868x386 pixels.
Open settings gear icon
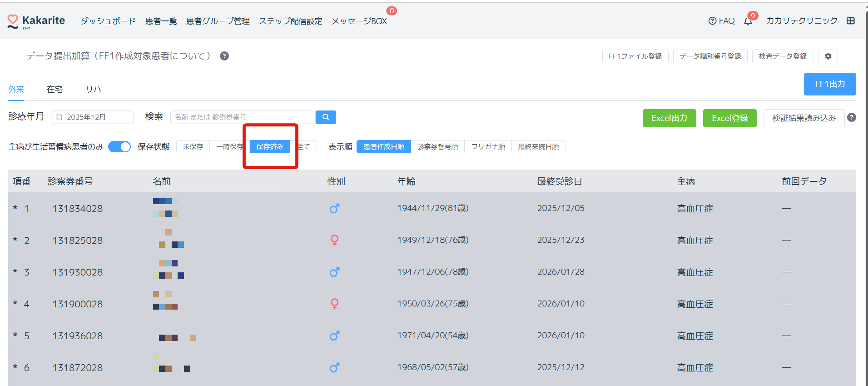point(828,56)
